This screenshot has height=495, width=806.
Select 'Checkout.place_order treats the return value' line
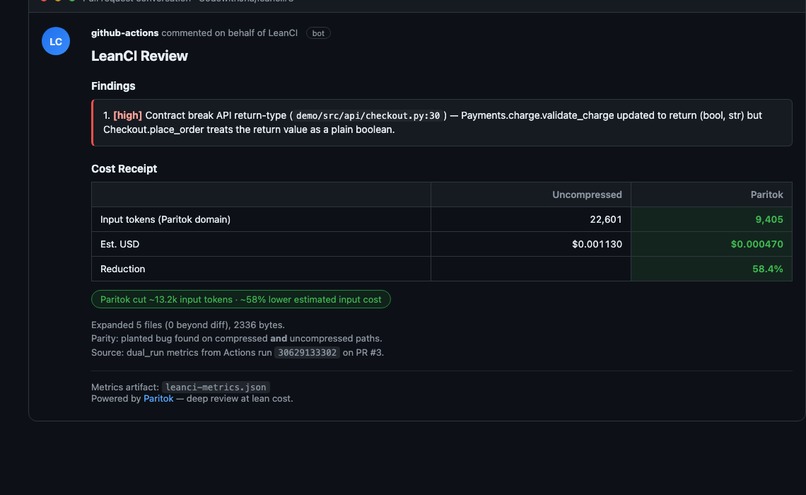pyautogui.click(x=249, y=130)
